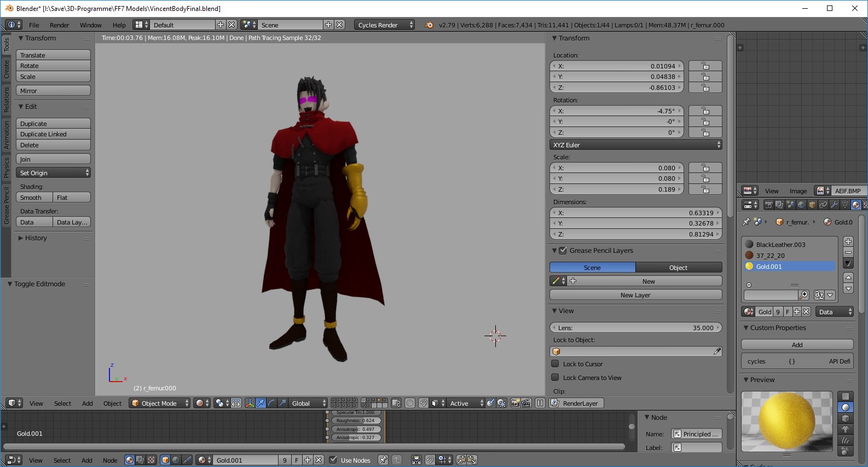Click Add in Custom Properties
868x467 pixels.
797,345
